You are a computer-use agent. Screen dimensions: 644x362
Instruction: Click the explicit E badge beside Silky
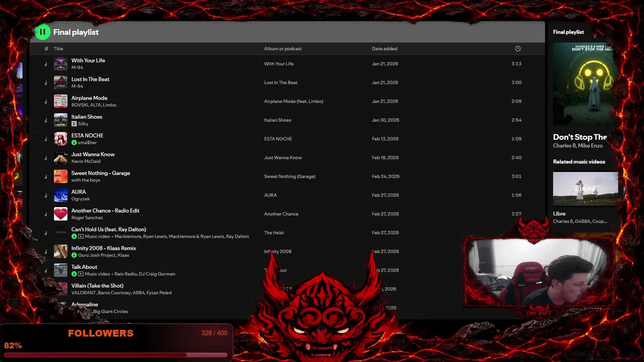[74, 124]
